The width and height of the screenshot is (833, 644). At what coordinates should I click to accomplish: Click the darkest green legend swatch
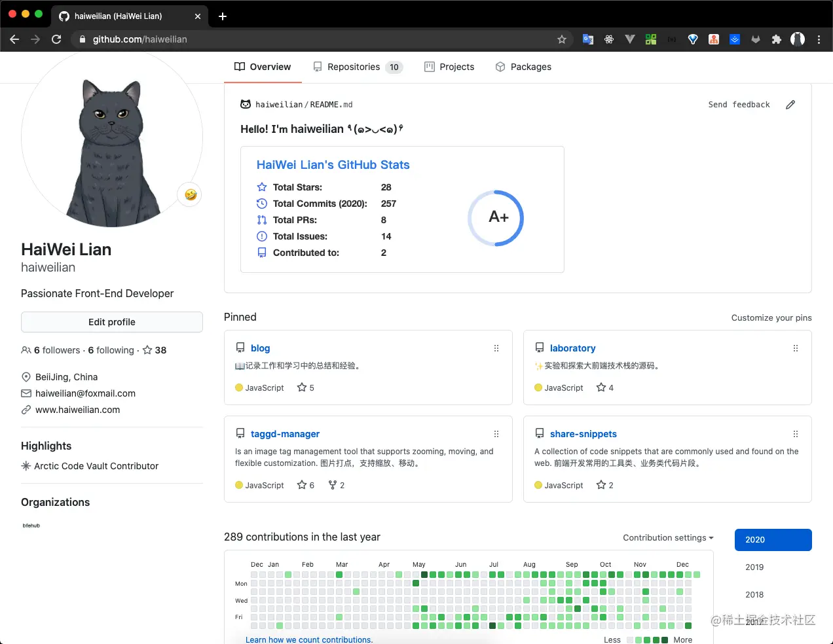665,640
